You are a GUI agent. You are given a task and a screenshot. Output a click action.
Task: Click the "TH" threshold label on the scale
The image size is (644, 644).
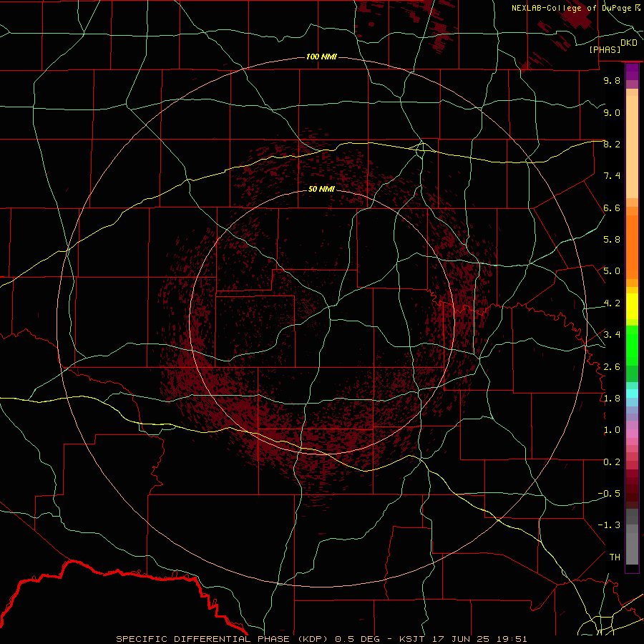pos(615,557)
